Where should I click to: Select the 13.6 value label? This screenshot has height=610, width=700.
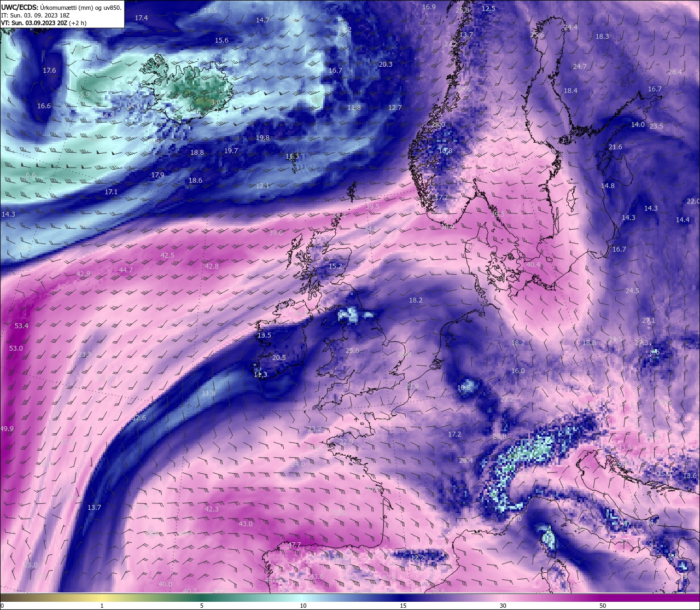coord(691,475)
